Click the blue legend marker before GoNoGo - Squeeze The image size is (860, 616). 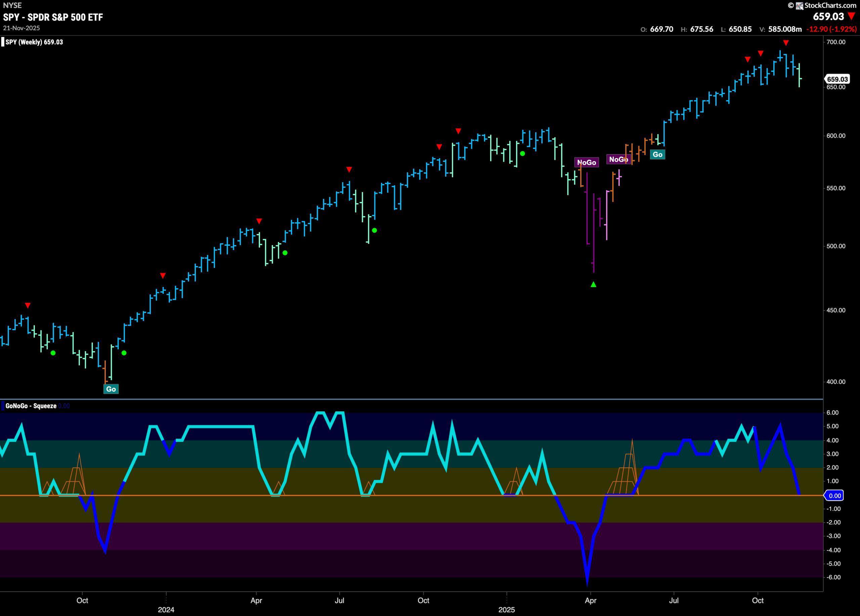click(3, 406)
